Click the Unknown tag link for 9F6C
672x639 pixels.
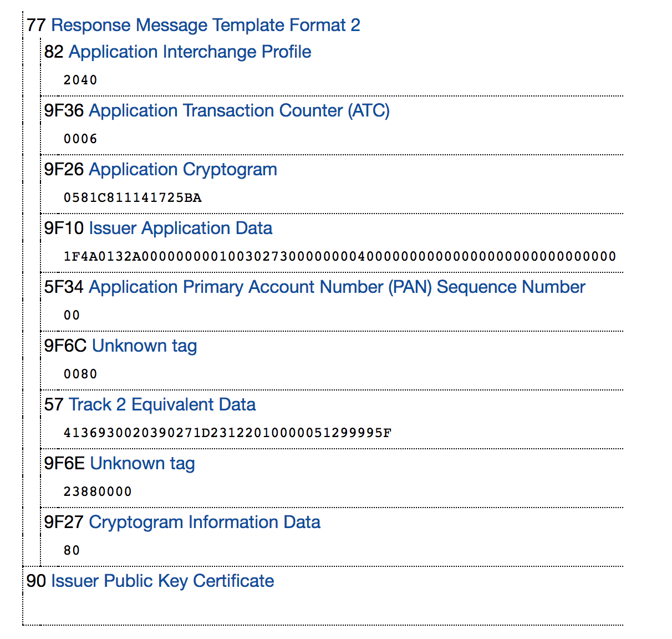click(144, 346)
